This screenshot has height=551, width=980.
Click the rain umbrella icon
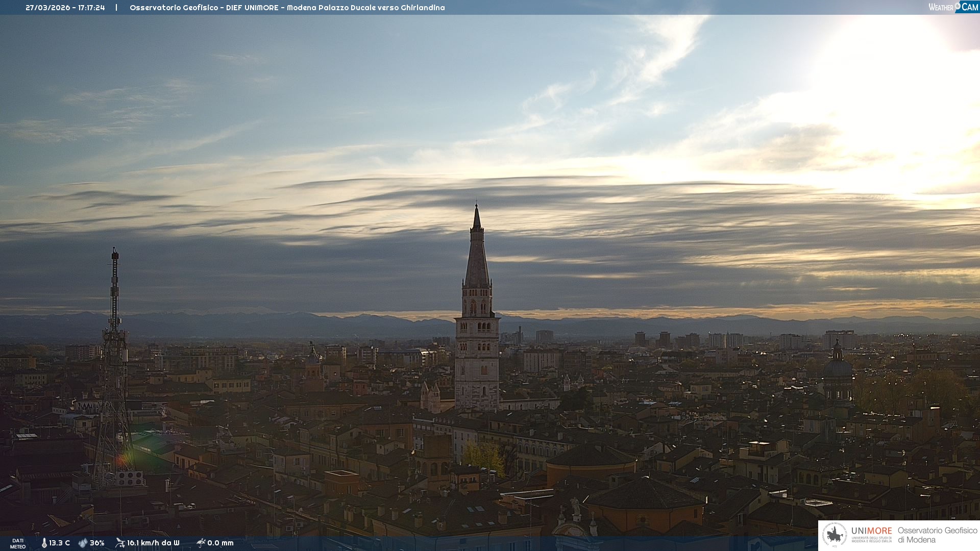pyautogui.click(x=201, y=543)
